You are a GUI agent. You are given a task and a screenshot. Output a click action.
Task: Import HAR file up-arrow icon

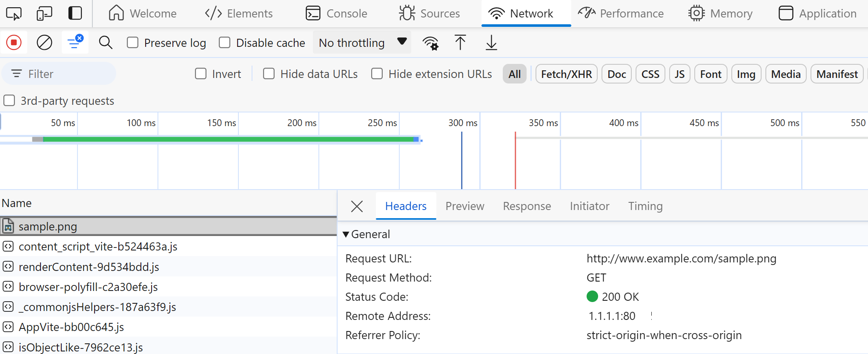(460, 43)
